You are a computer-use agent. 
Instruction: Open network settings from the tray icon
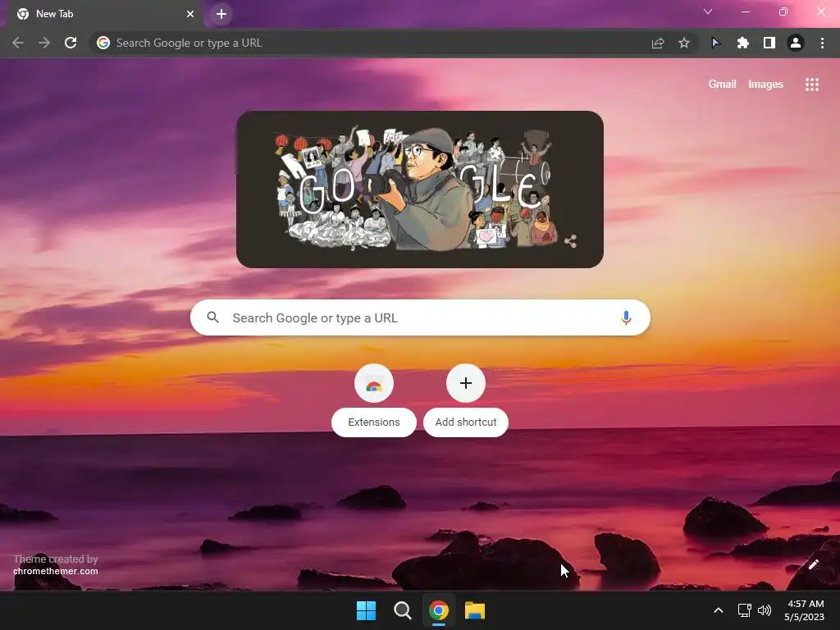(x=744, y=610)
